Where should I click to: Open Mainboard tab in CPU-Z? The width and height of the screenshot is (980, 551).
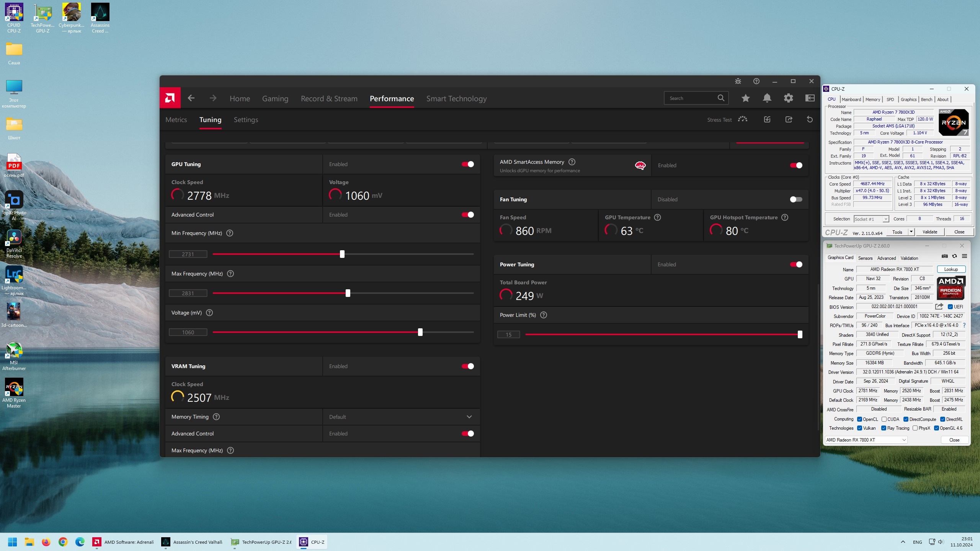pos(851,99)
